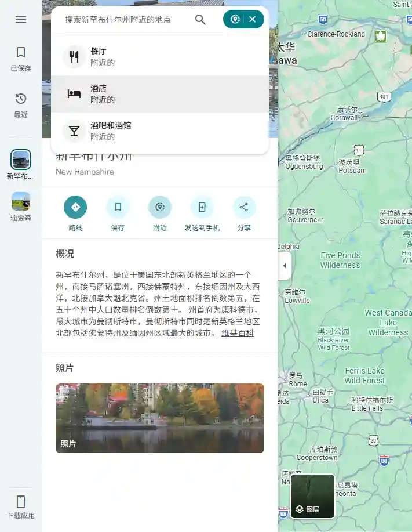Click the West Canada Lake Wilderness label
The image size is (412, 532).
click(388, 323)
